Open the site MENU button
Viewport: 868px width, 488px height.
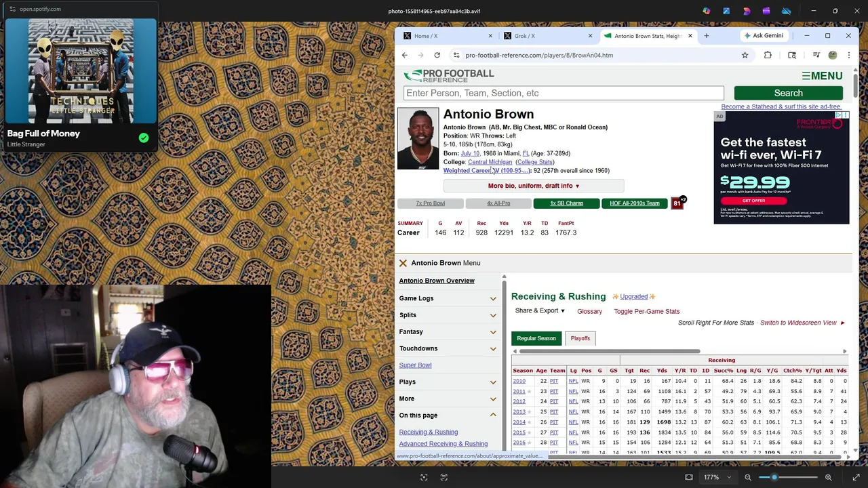(822, 76)
